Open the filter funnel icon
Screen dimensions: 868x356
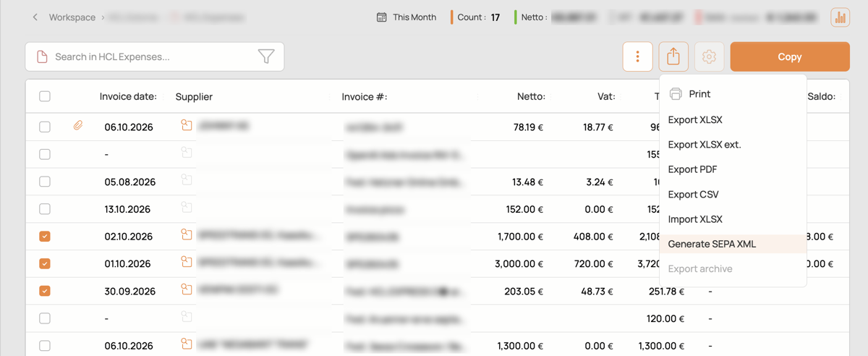(x=266, y=56)
